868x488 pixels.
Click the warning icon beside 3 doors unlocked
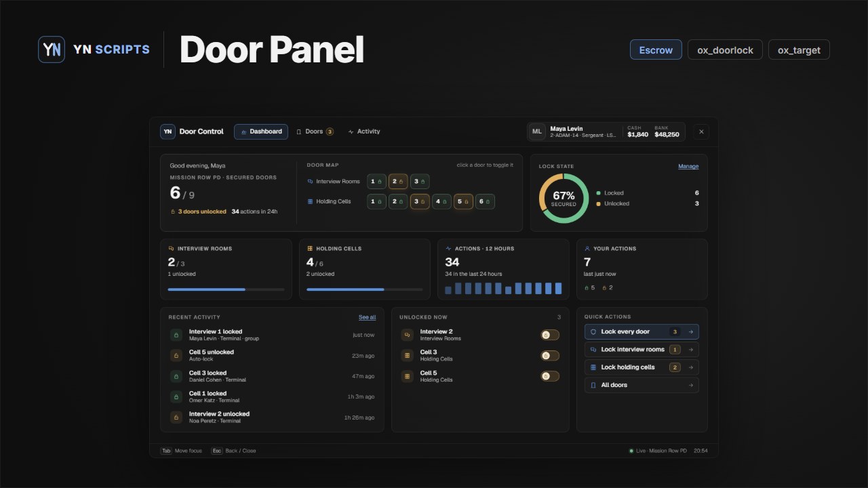click(x=173, y=211)
